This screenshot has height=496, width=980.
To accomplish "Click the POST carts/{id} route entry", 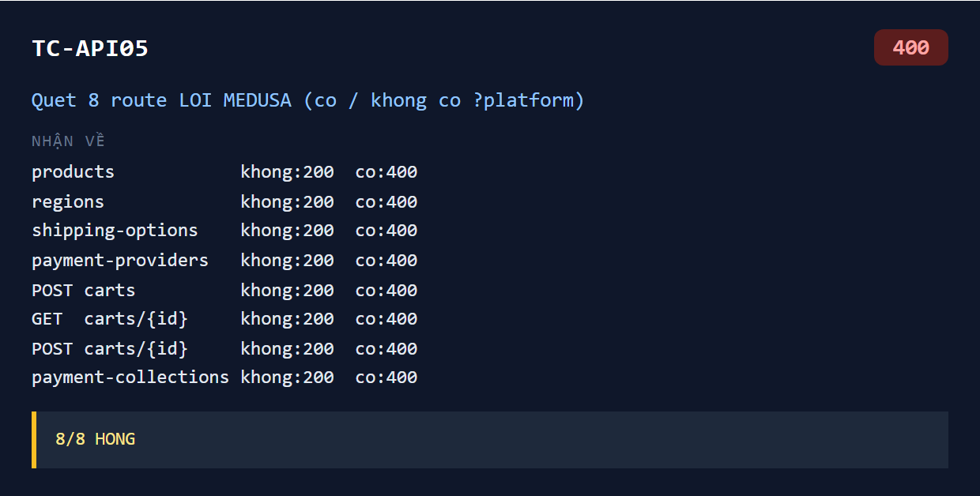I will point(110,348).
